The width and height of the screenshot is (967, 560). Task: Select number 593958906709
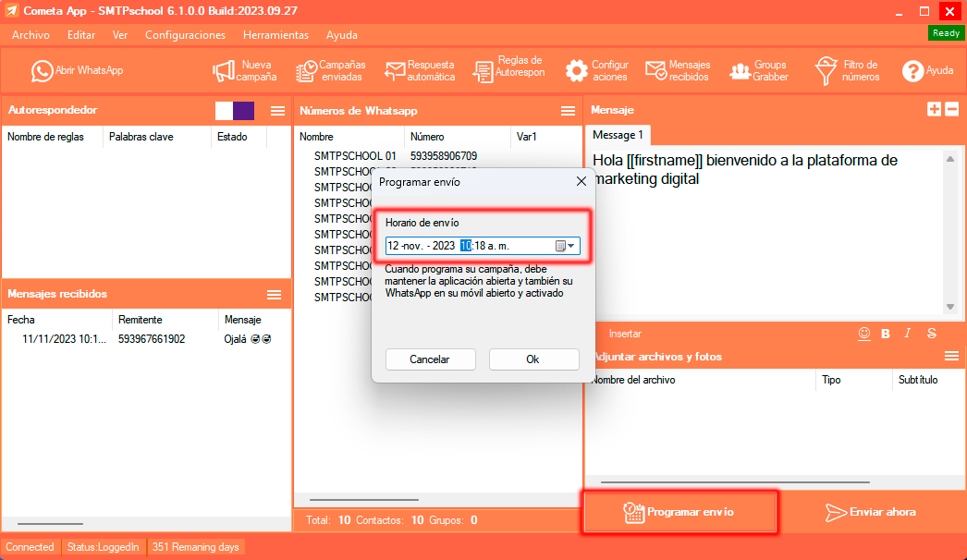[x=444, y=156]
